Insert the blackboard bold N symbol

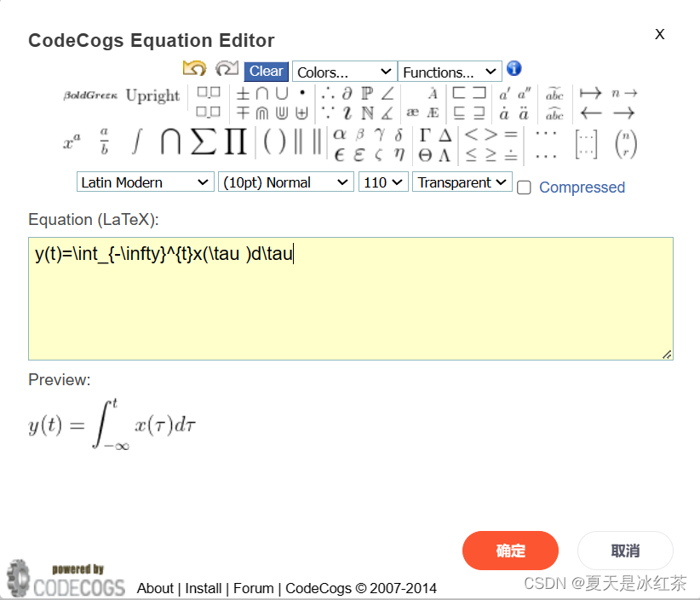pos(367,113)
